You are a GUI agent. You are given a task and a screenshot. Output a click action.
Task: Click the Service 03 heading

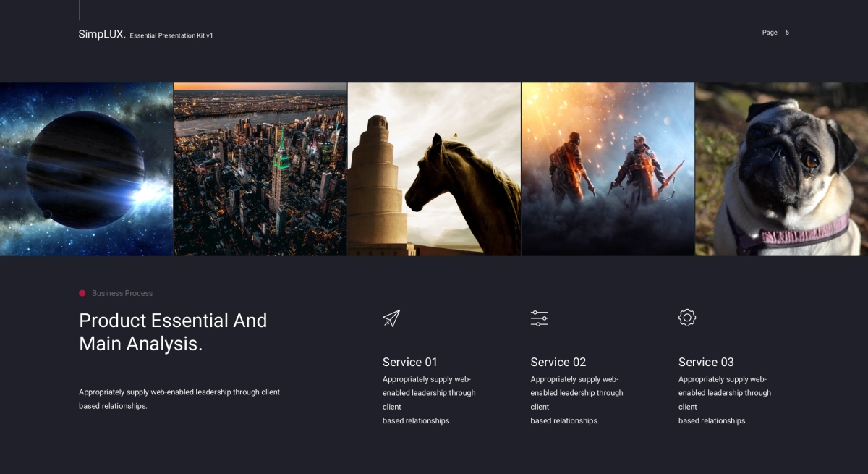[x=706, y=362]
